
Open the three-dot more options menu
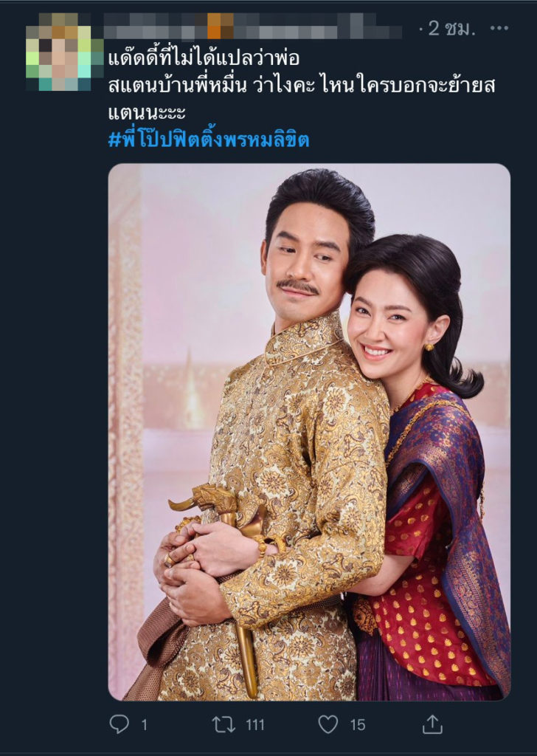coord(499,28)
